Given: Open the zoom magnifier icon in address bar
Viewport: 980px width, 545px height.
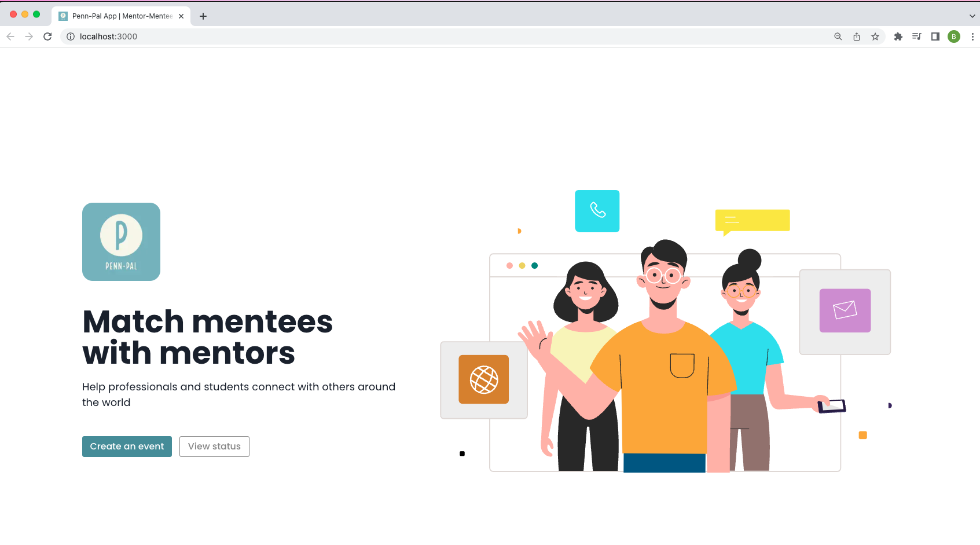Looking at the screenshot, I should (x=838, y=36).
